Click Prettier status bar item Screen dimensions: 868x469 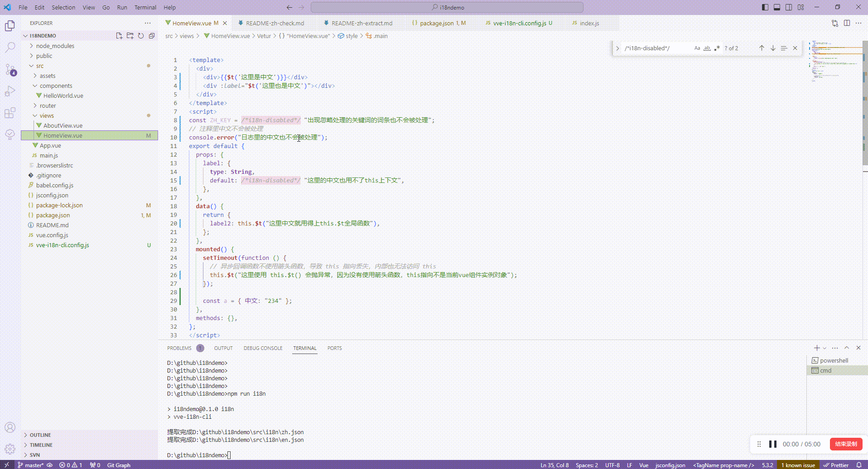click(x=836, y=465)
